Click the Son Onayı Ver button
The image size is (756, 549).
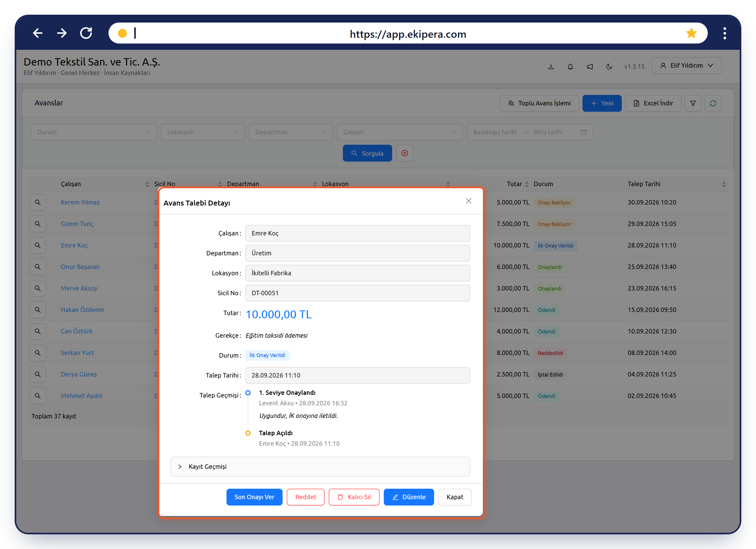[254, 497]
